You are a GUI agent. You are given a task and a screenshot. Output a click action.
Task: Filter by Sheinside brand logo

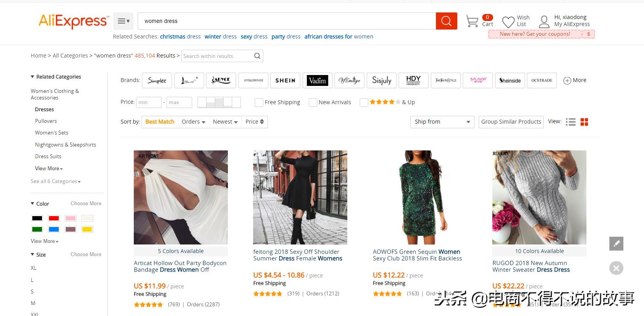[x=510, y=80]
